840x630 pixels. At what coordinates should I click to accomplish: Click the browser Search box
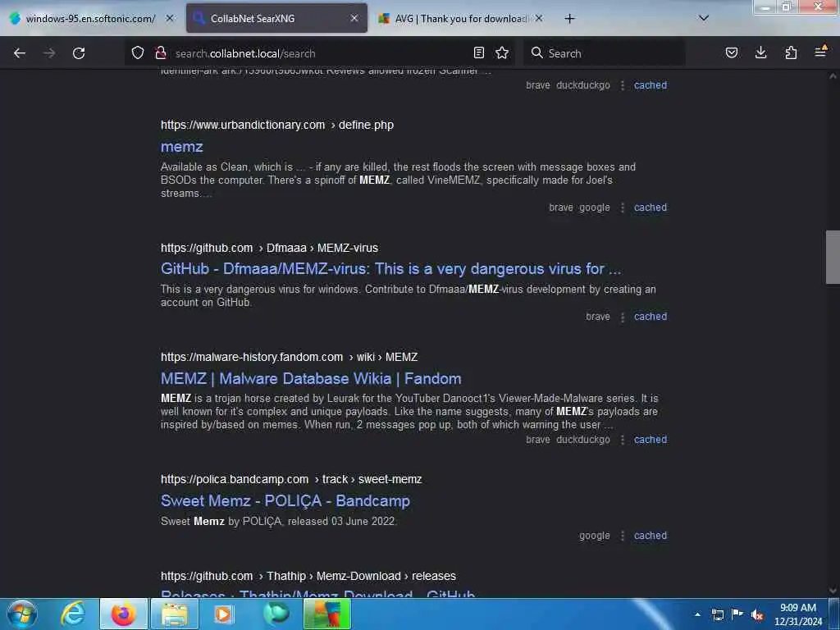coord(605,53)
